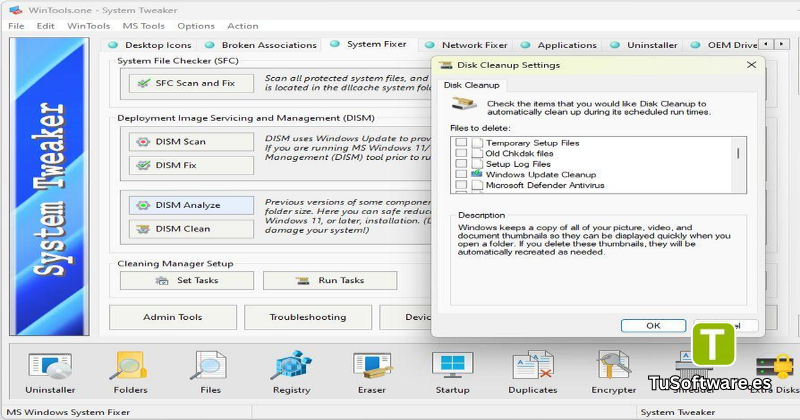
Task: Open the Startup manager icon
Action: point(452,366)
